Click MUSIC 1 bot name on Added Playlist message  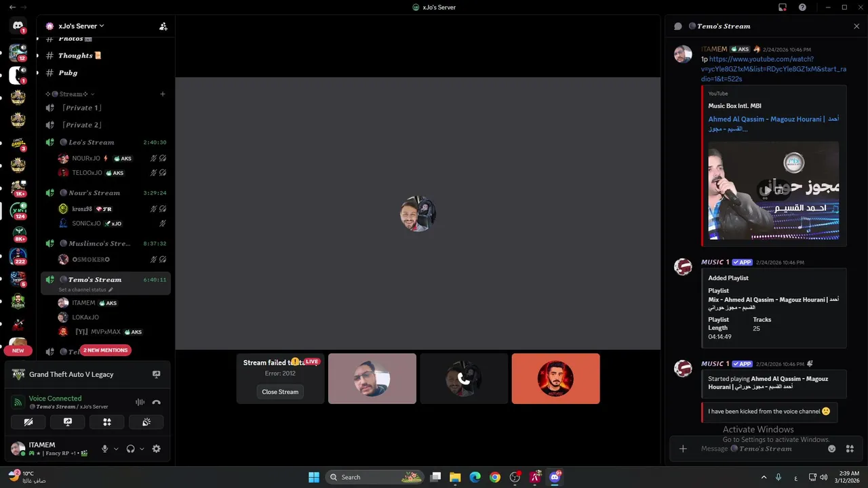click(x=715, y=262)
